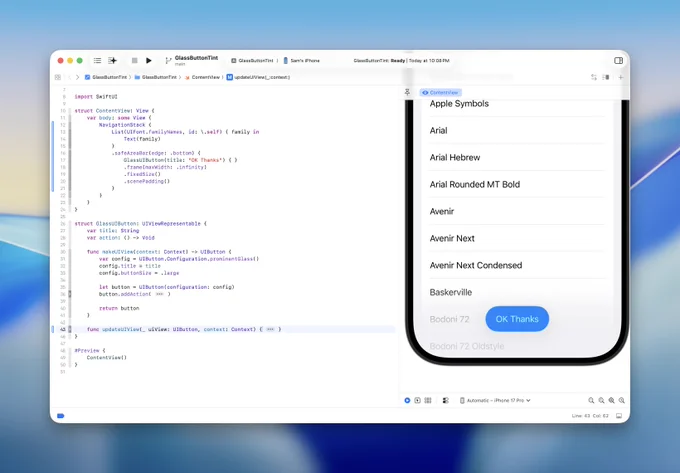This screenshot has width=680, height=473.
Task: Click the .fixedSize() modifier line
Action: coord(142,174)
